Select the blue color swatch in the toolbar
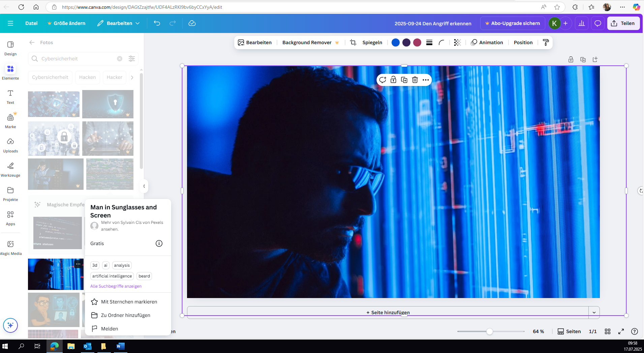Viewport: 644px width, 353px height. [396, 42]
